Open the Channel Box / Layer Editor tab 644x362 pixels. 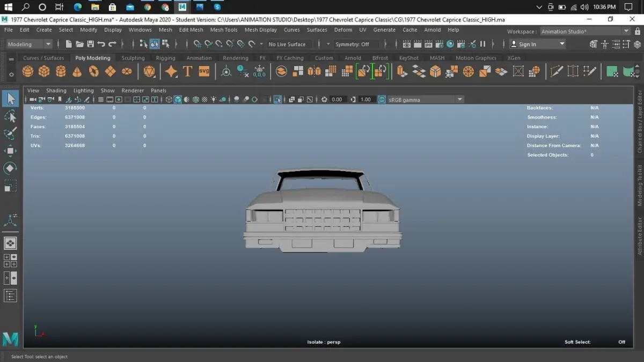point(639,122)
